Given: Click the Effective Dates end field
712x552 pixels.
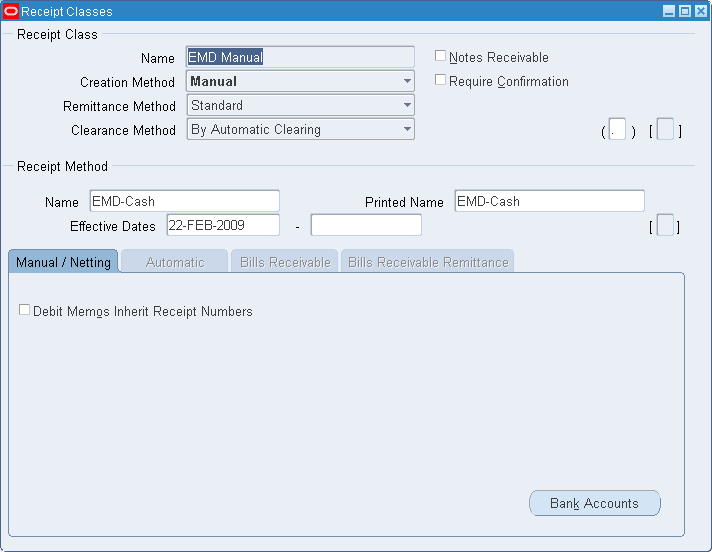Looking at the screenshot, I should (366, 225).
